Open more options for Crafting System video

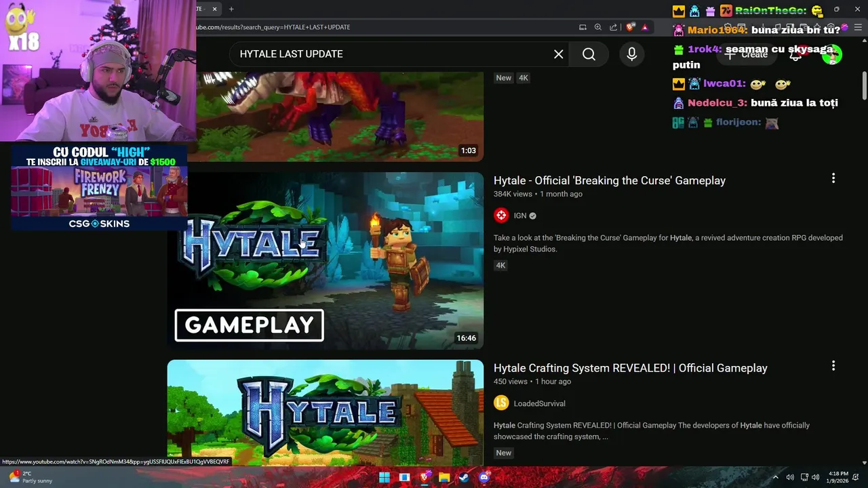(x=833, y=366)
